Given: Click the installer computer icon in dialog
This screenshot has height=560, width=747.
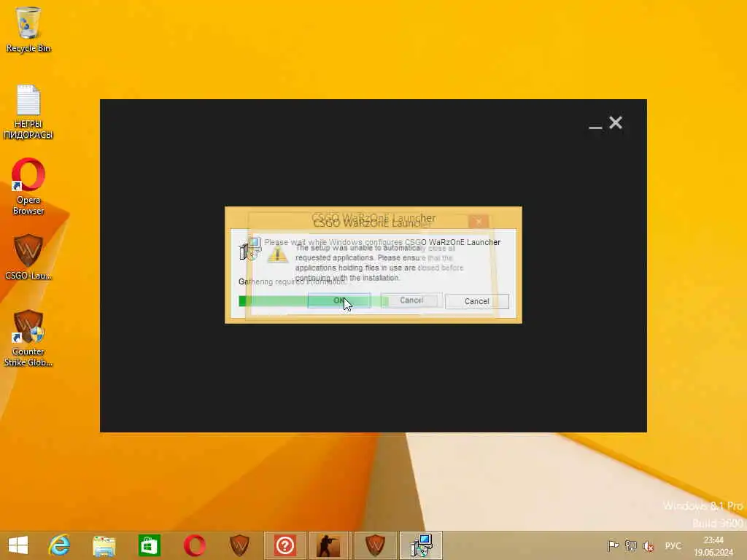Looking at the screenshot, I should point(249,249).
